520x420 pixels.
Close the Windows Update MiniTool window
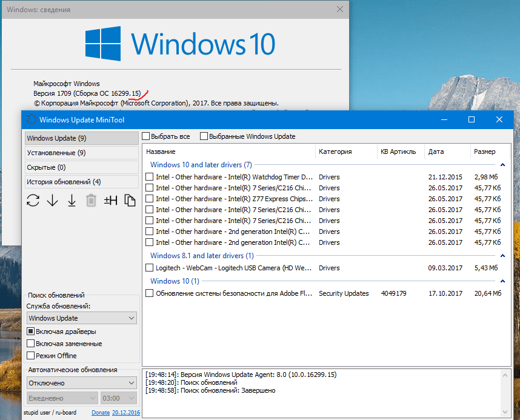(x=499, y=119)
